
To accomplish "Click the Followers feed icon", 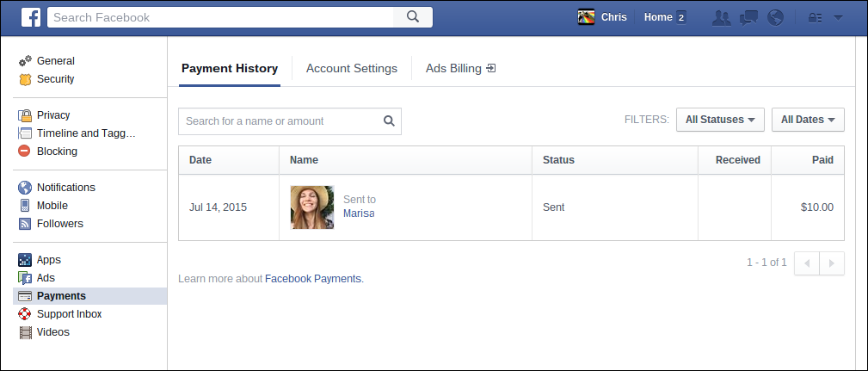I will coord(25,224).
